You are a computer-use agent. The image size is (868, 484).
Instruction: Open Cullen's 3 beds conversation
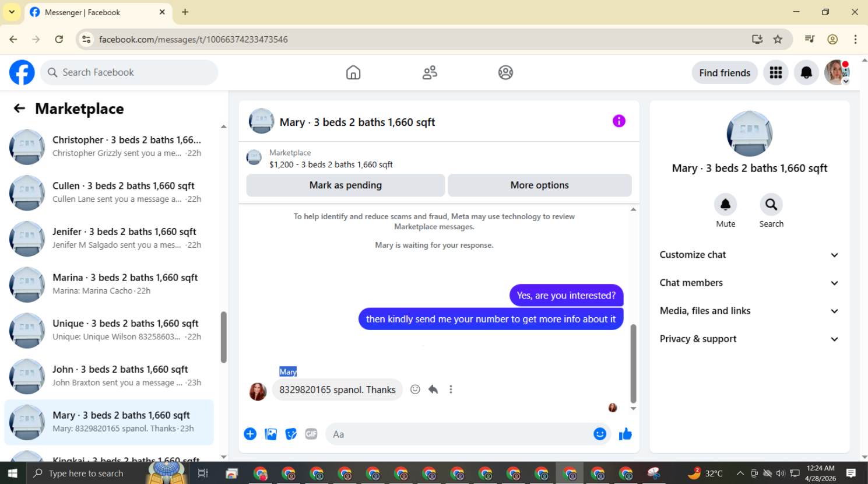pyautogui.click(x=109, y=192)
